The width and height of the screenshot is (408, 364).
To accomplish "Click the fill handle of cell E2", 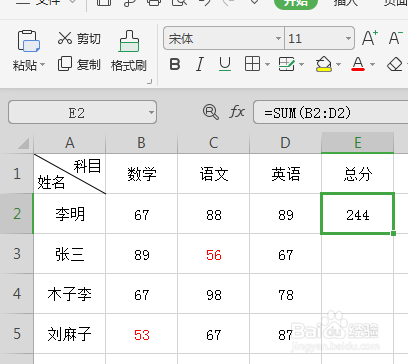I will (393, 233).
